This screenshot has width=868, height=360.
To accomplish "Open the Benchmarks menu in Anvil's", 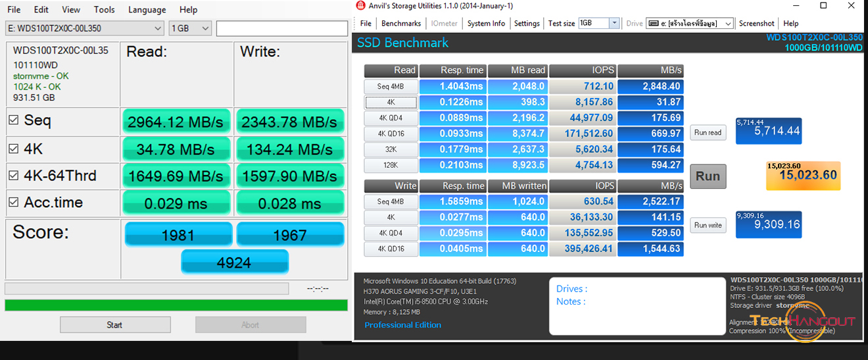I will point(401,23).
